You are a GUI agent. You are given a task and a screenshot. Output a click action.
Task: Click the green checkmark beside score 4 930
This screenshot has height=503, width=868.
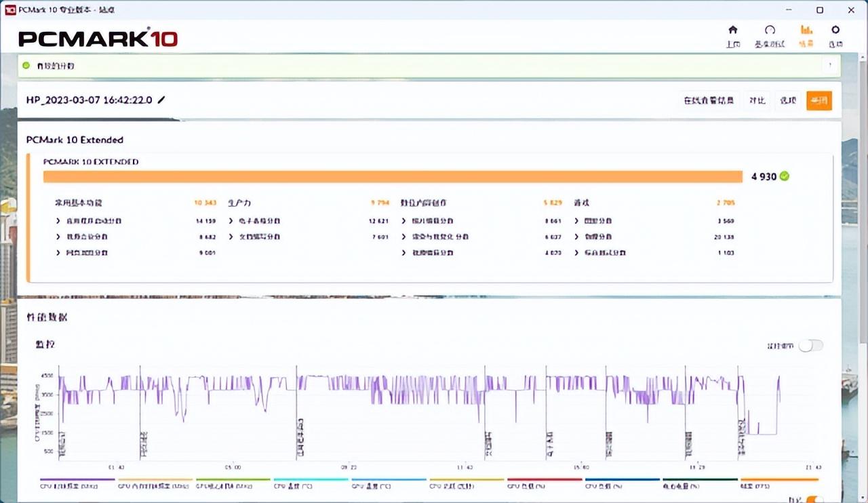coord(785,176)
